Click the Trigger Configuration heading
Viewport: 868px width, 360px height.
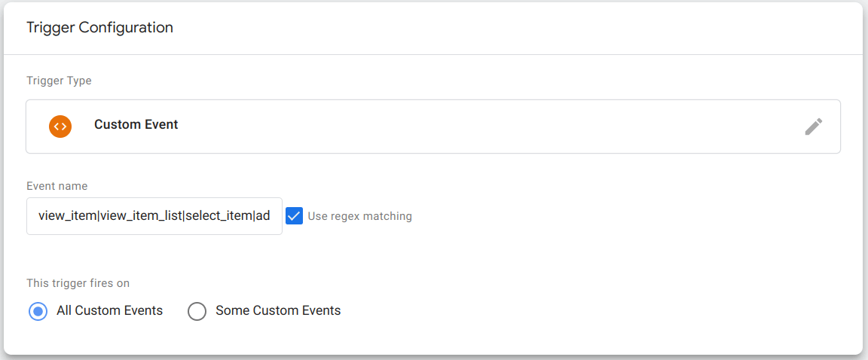pyautogui.click(x=99, y=28)
